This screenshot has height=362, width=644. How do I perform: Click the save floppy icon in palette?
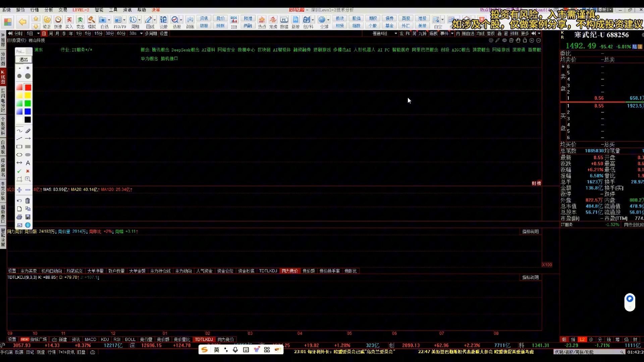pyautogui.click(x=28, y=217)
